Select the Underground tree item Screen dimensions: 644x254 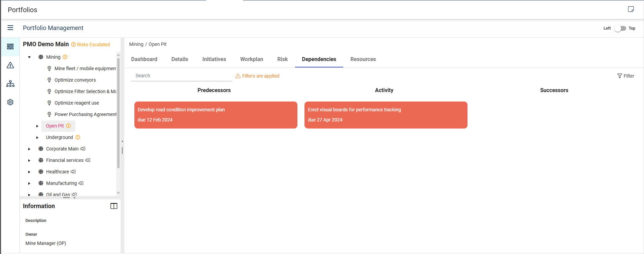pyautogui.click(x=60, y=137)
